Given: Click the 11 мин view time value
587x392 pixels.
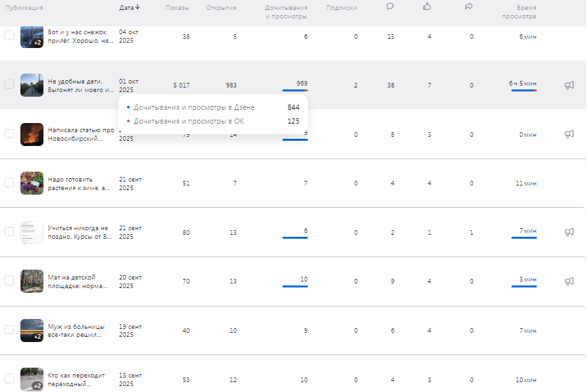Looking at the screenshot, I should coord(526,184).
